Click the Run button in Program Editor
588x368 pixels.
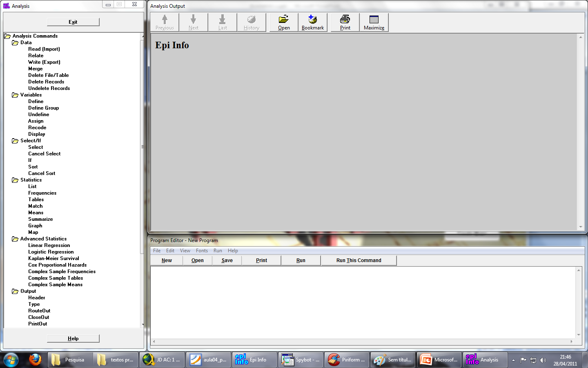pos(301,260)
